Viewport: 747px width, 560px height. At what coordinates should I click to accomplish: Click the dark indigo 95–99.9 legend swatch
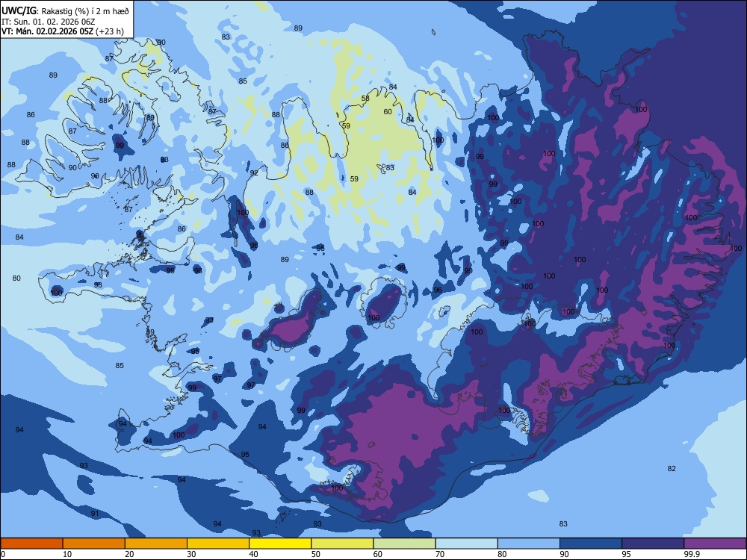[653, 544]
